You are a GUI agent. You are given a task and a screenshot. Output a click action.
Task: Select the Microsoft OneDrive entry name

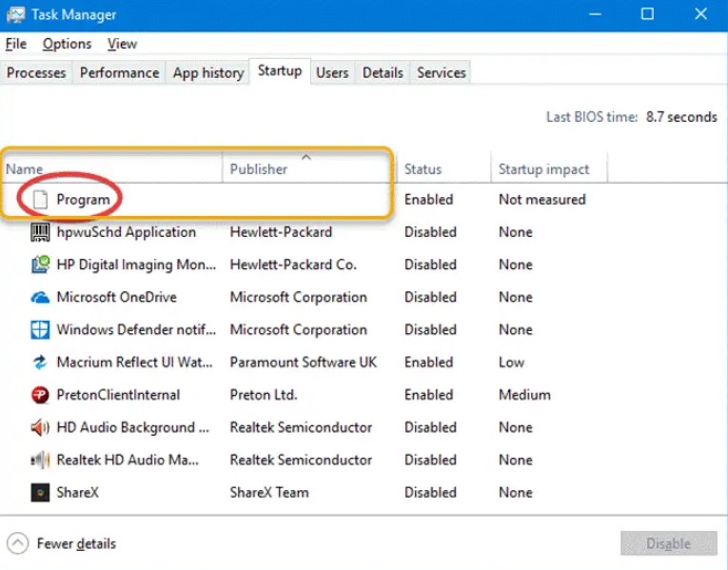(x=116, y=297)
